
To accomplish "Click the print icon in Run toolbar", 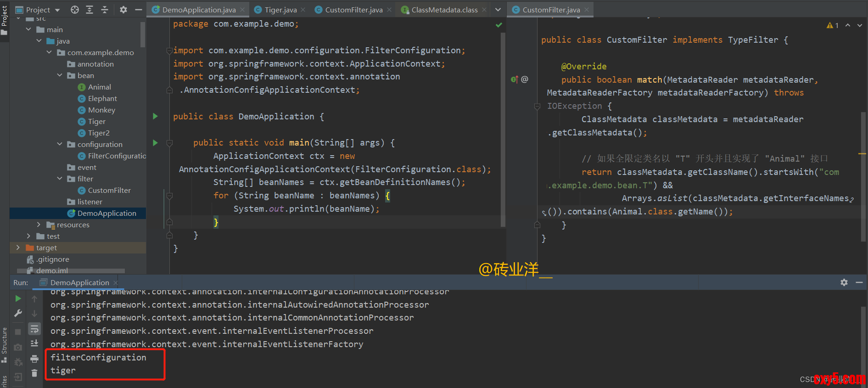I will coord(34,359).
